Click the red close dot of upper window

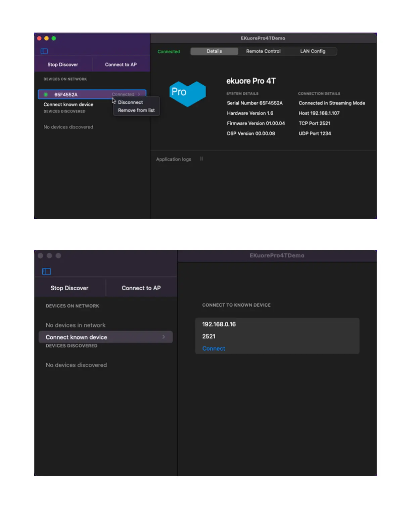point(39,38)
